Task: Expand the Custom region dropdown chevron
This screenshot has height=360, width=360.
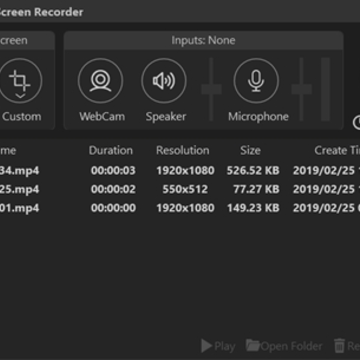Action: [x=20, y=96]
